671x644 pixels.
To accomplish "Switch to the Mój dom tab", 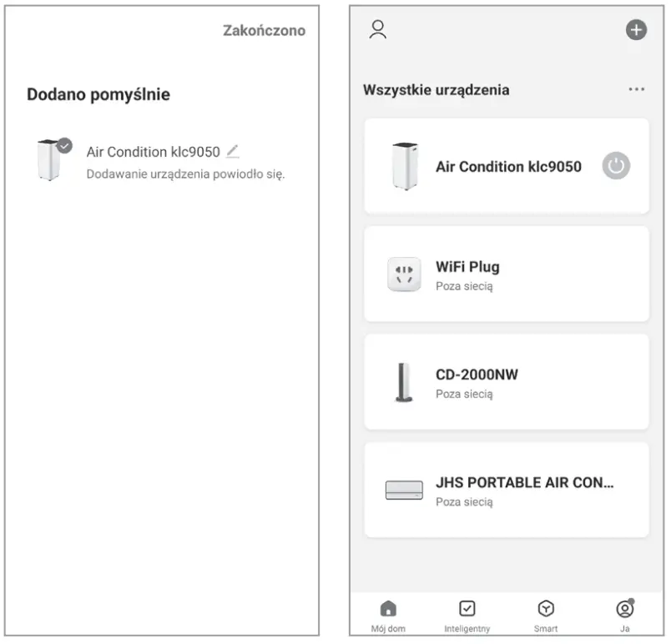I will pos(389,616).
